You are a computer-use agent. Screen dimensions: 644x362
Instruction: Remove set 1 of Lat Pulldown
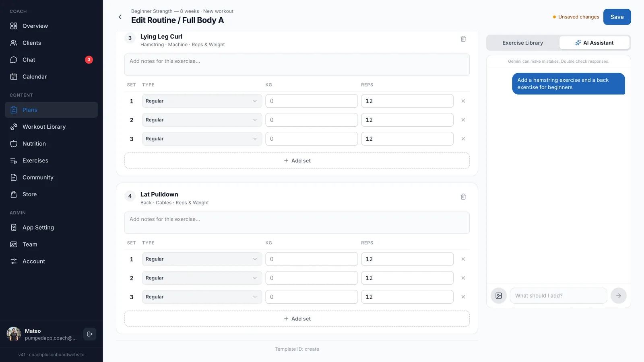[x=463, y=259]
